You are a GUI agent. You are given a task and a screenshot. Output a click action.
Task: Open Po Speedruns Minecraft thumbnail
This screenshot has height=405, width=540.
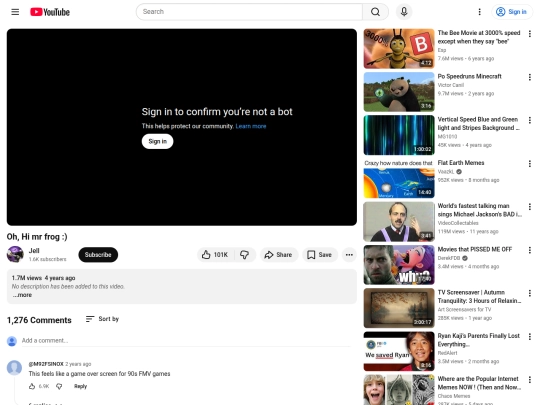(x=399, y=92)
